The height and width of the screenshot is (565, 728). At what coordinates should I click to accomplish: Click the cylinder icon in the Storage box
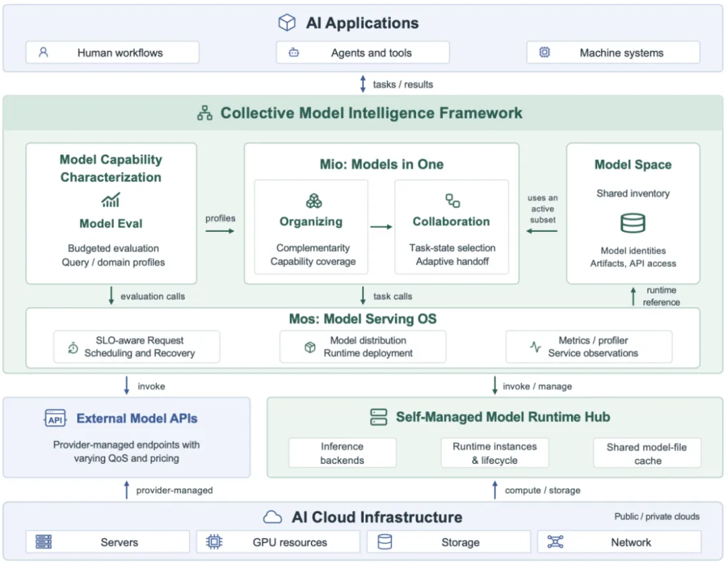click(385, 542)
